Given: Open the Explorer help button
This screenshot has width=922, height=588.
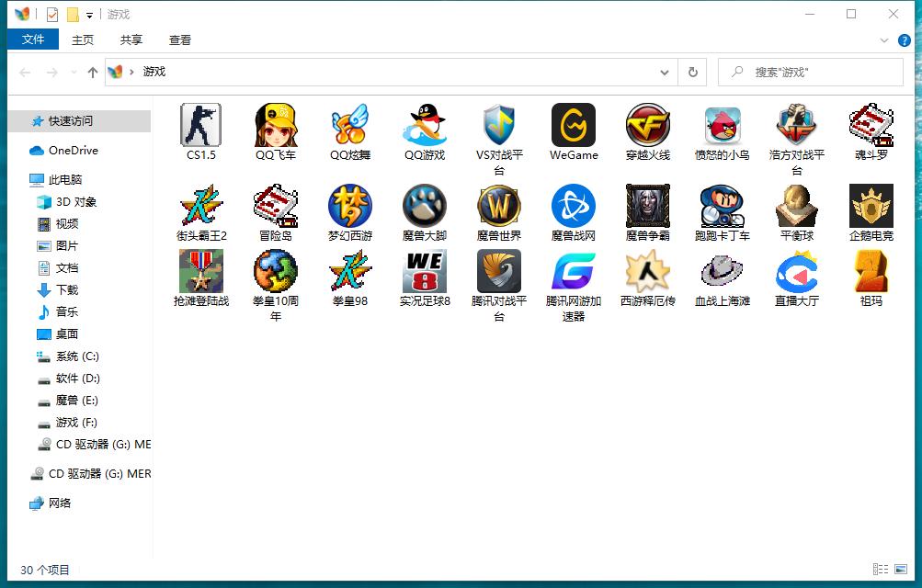Looking at the screenshot, I should 905,40.
